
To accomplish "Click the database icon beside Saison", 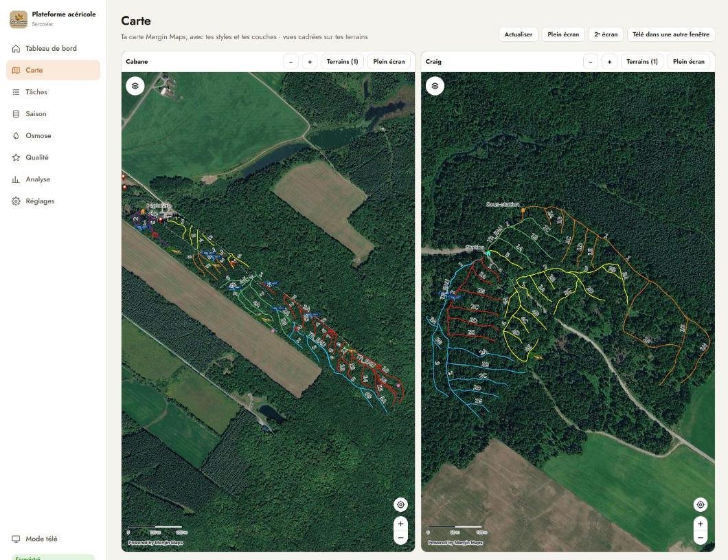I will click(16, 114).
